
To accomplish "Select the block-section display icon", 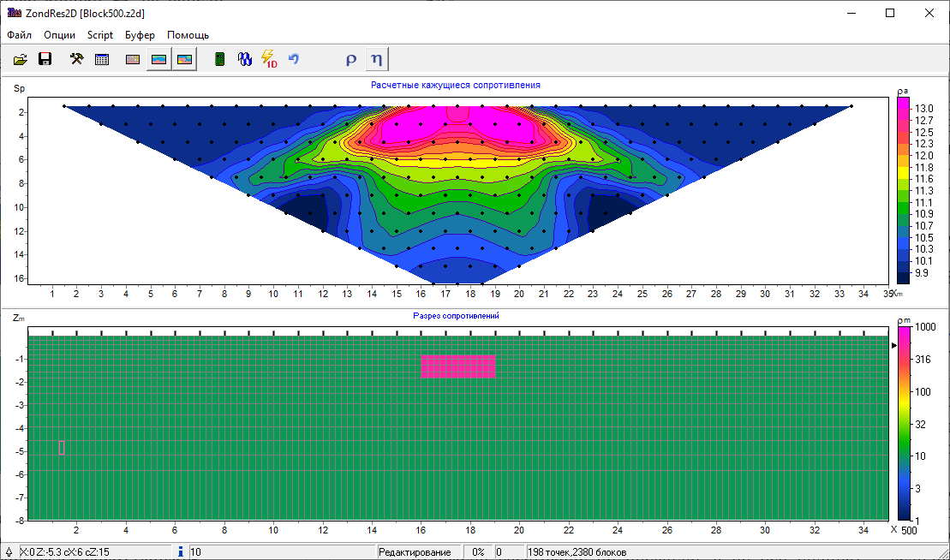I will point(133,59).
